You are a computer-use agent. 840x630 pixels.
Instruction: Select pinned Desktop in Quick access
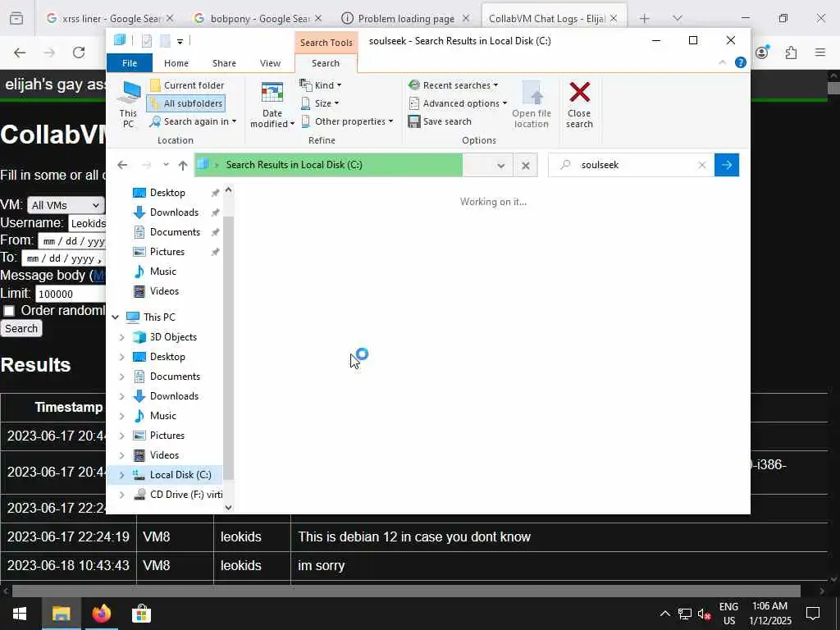pos(167,193)
